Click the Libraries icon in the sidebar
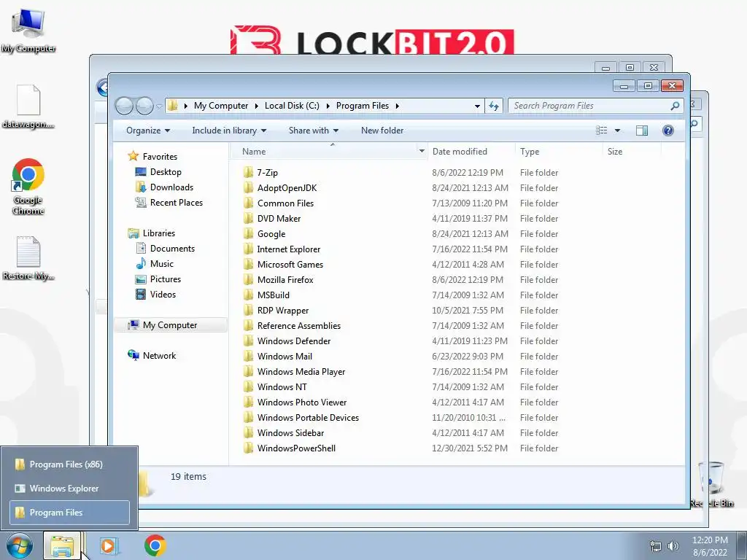 (133, 233)
